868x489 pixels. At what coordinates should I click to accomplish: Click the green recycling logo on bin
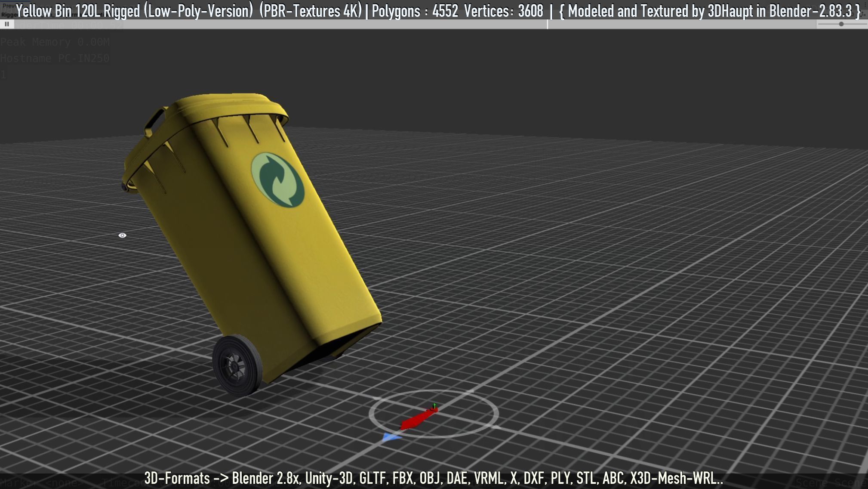tap(278, 180)
